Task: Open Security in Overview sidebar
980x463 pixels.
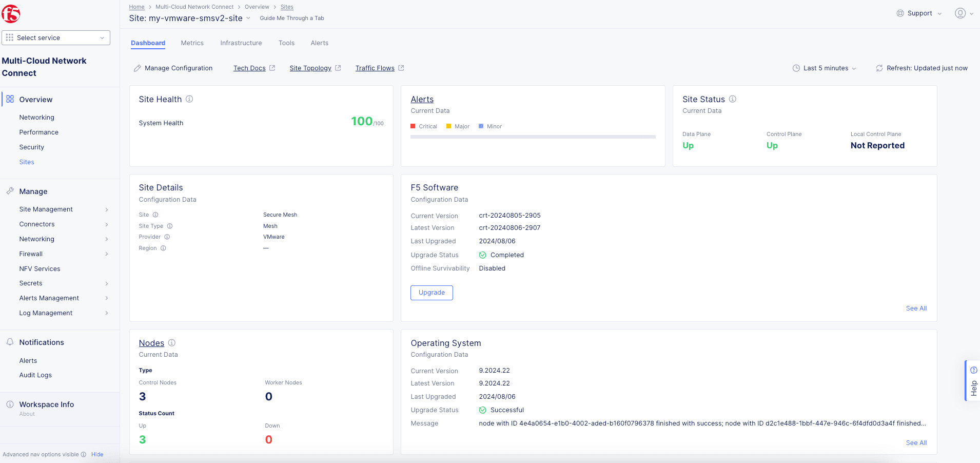Action: tap(32, 147)
